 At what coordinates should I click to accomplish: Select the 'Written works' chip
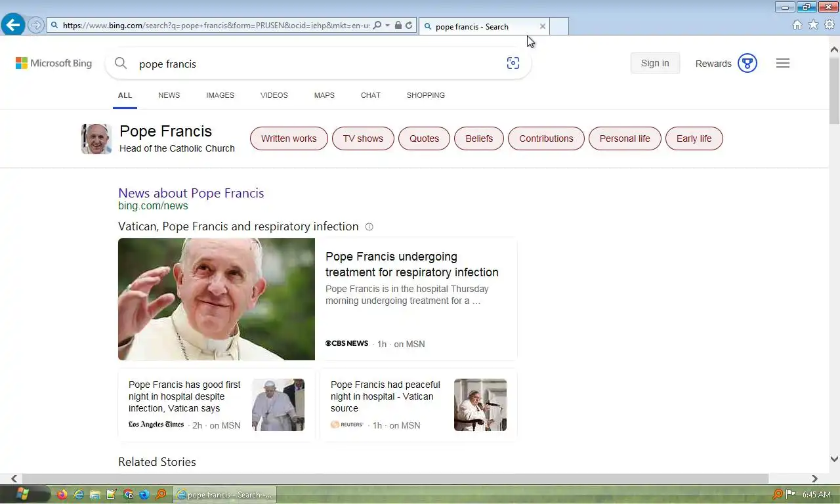(x=289, y=138)
